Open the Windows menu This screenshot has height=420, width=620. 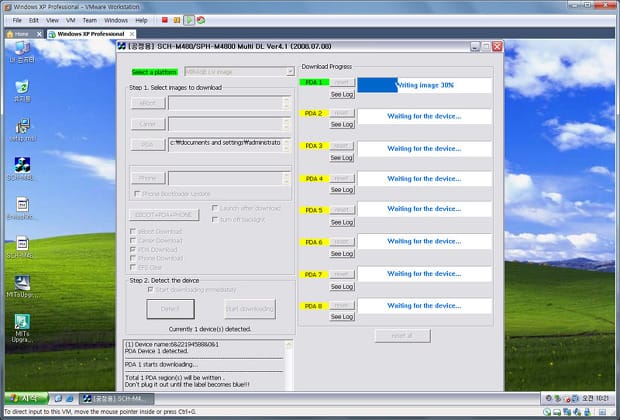(x=116, y=20)
